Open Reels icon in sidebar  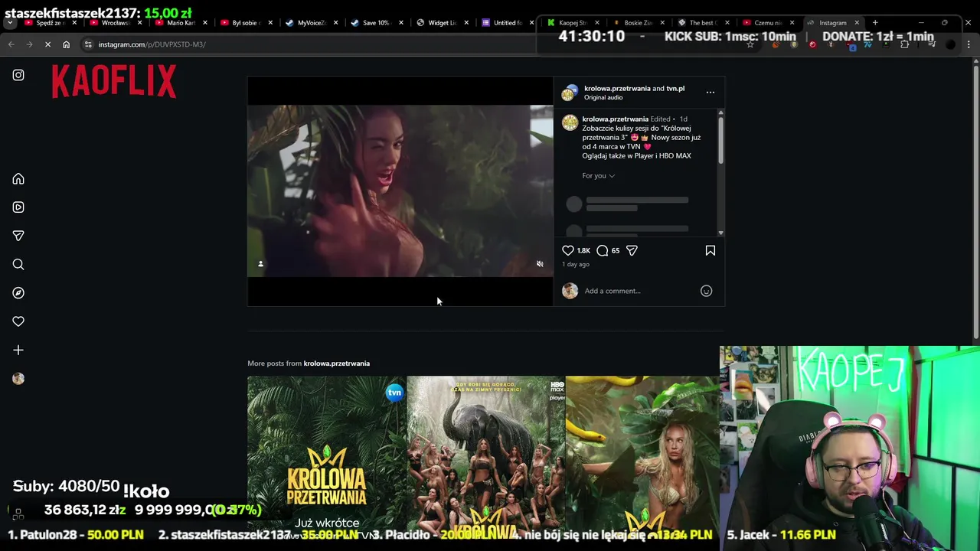click(x=18, y=207)
